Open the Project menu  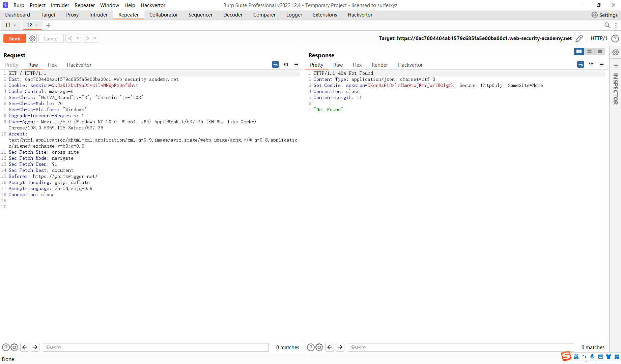pos(37,5)
